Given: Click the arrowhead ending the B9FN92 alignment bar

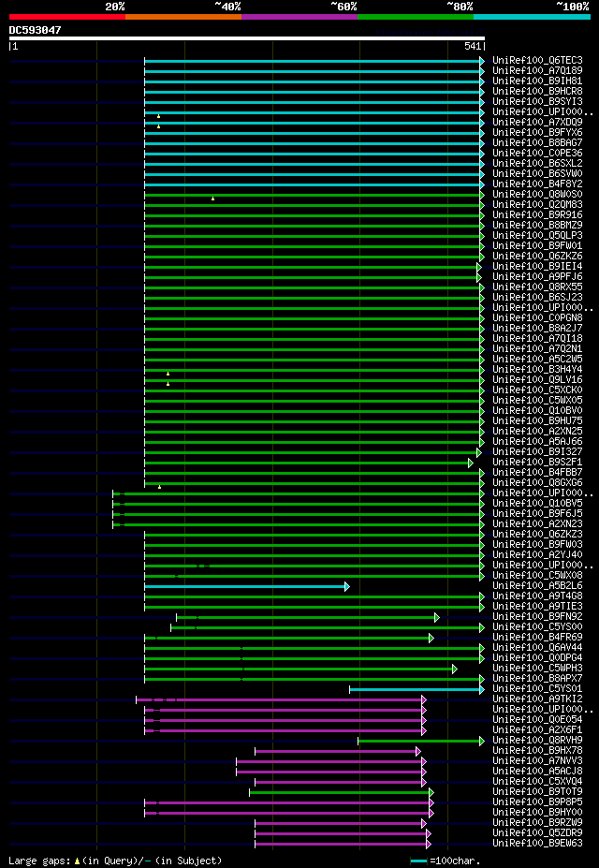Looking at the screenshot, I should [437, 617].
